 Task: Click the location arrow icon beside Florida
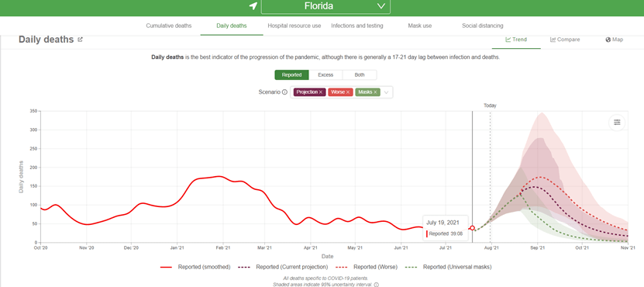(x=253, y=5)
